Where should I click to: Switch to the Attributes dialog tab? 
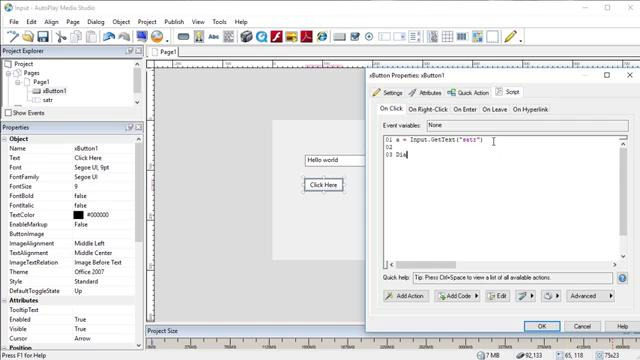(425, 93)
